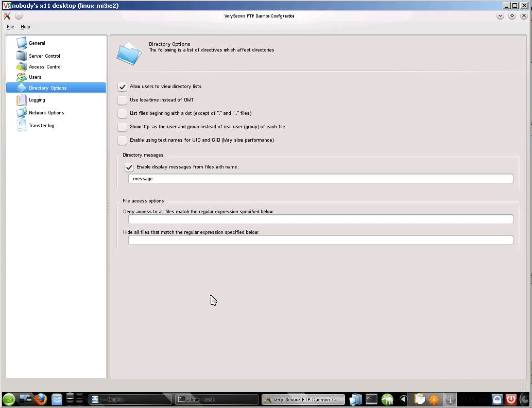Click the orange gear tray icon
This screenshot has height=408, width=532.
434,399
